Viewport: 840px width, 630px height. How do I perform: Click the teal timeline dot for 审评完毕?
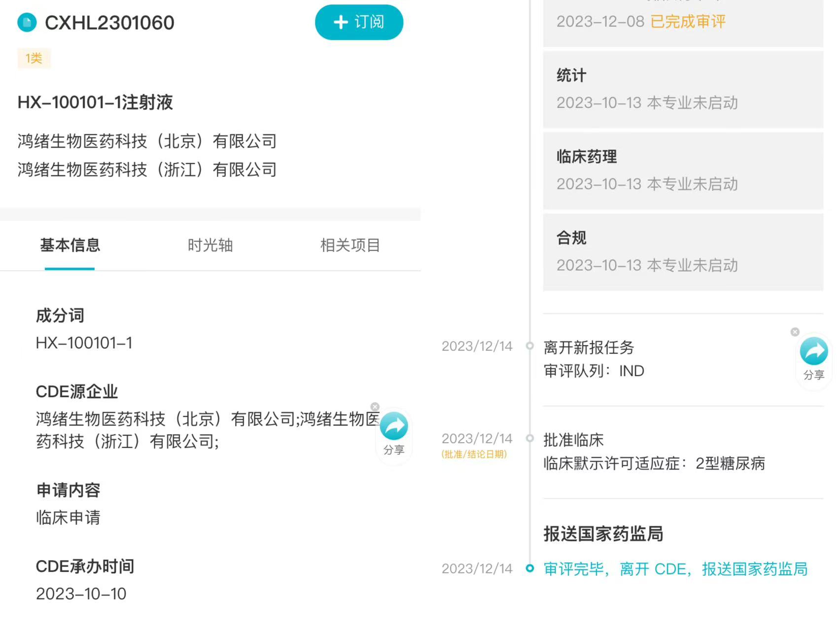coord(530,568)
